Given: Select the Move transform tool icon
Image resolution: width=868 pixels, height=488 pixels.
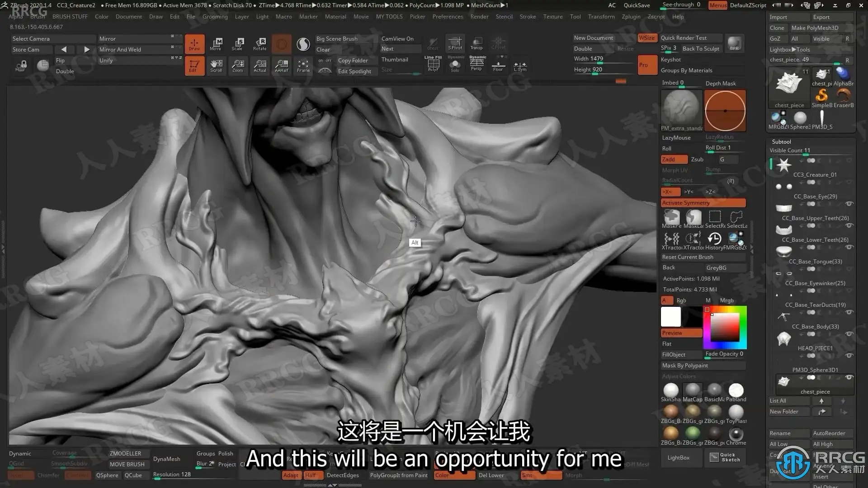Looking at the screenshot, I should (216, 44).
